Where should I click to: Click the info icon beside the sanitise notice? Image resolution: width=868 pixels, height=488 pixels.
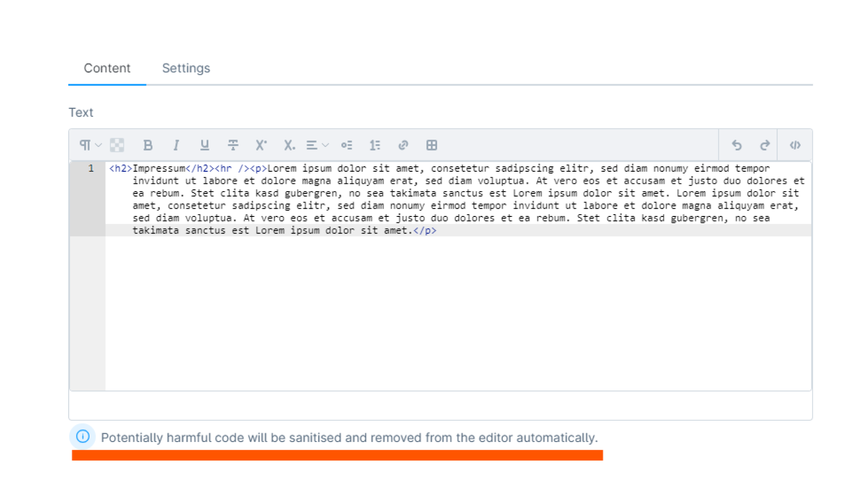click(x=83, y=436)
